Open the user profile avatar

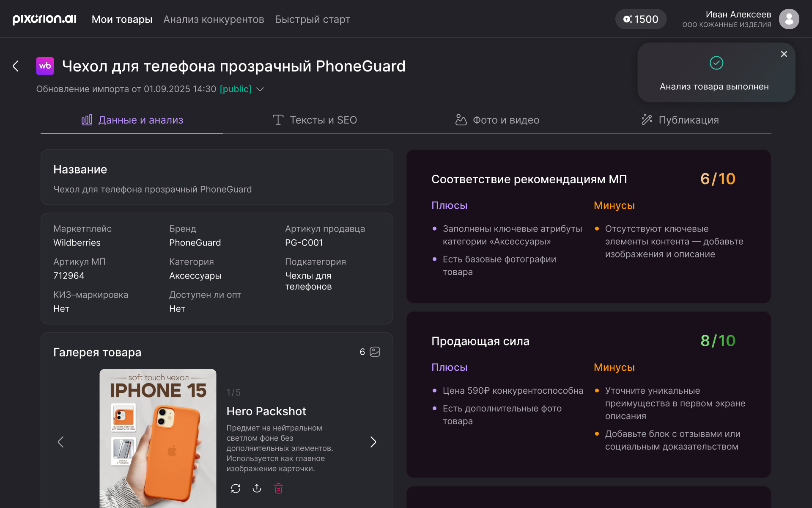789,19
